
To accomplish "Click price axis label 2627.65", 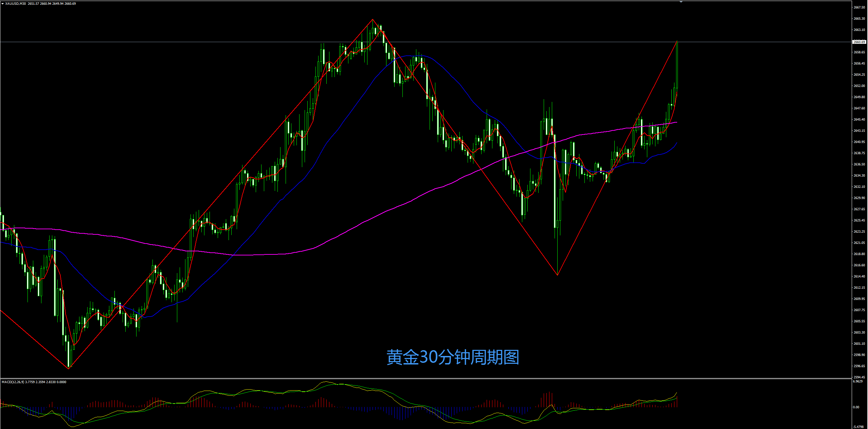I will point(859,209).
